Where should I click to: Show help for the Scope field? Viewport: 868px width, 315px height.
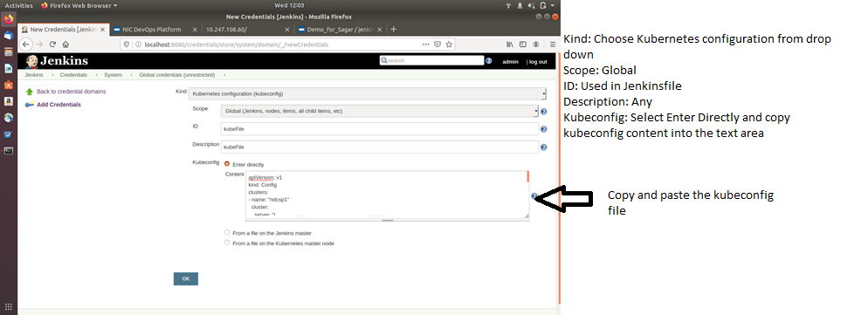[x=544, y=112]
